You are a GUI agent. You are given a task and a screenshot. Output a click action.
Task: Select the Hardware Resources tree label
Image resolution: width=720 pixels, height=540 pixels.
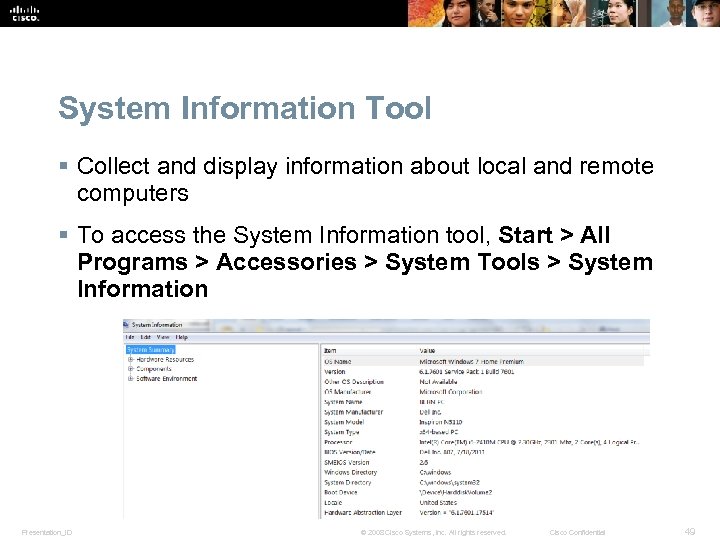(x=165, y=360)
